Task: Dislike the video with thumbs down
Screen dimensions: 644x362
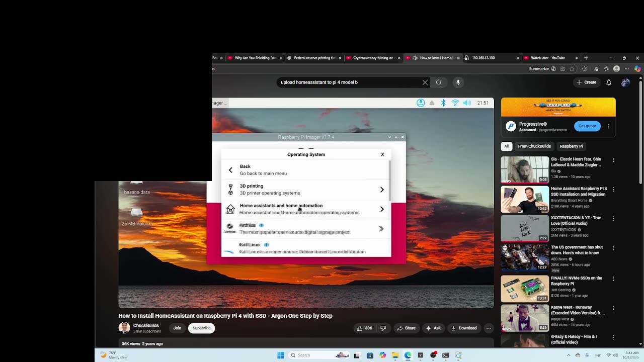Action: click(x=383, y=328)
